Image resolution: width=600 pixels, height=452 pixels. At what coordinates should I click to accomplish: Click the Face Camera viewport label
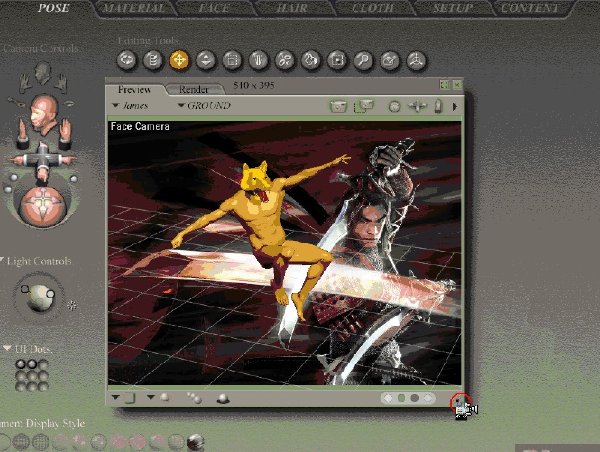click(140, 126)
